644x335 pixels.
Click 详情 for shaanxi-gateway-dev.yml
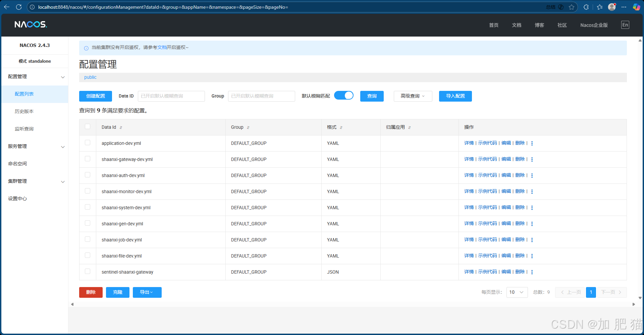[469, 159]
